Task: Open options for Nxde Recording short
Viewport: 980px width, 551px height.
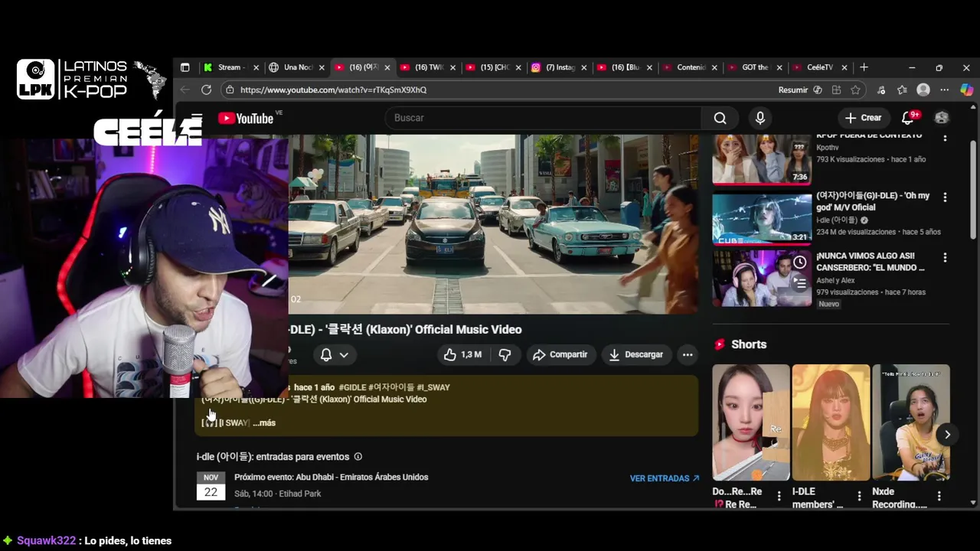Action: [x=939, y=497]
